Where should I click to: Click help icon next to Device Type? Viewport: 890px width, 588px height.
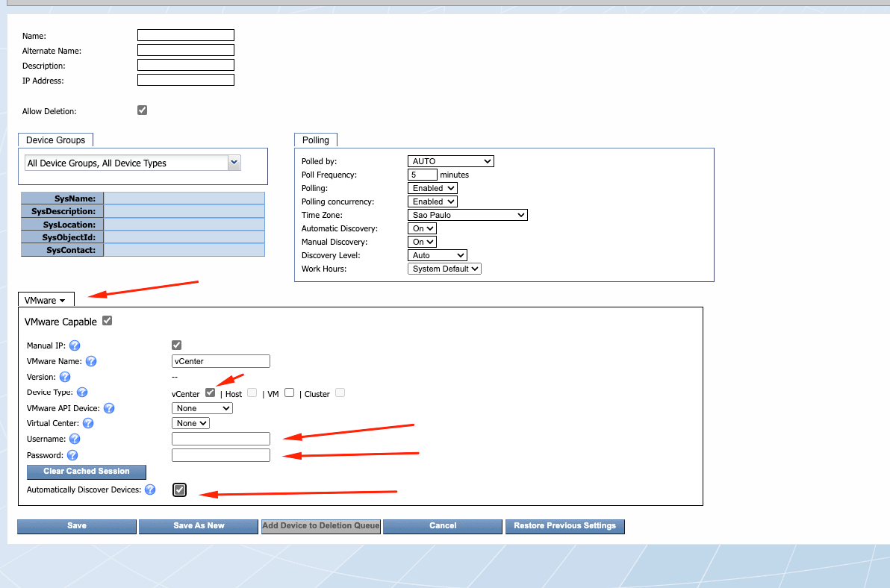tap(82, 392)
